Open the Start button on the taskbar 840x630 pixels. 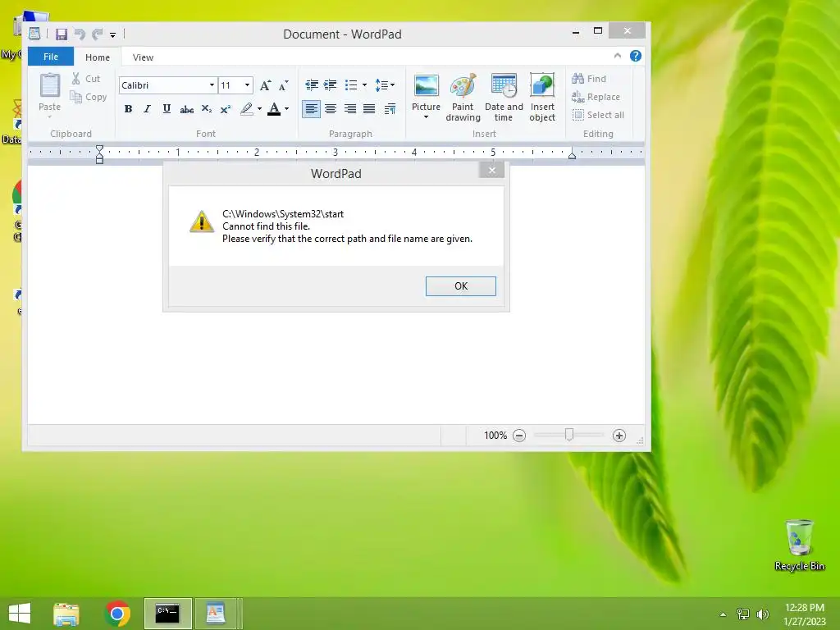click(20, 614)
